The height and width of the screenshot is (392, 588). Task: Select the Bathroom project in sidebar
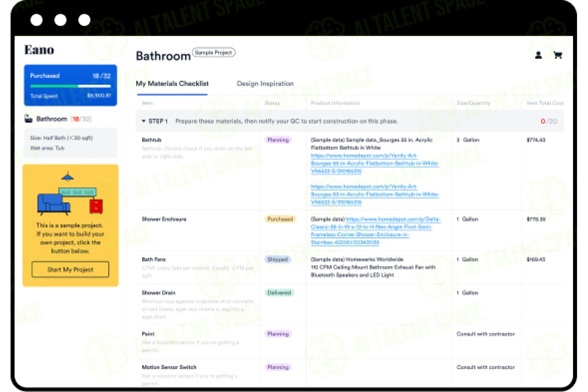pyautogui.click(x=58, y=119)
